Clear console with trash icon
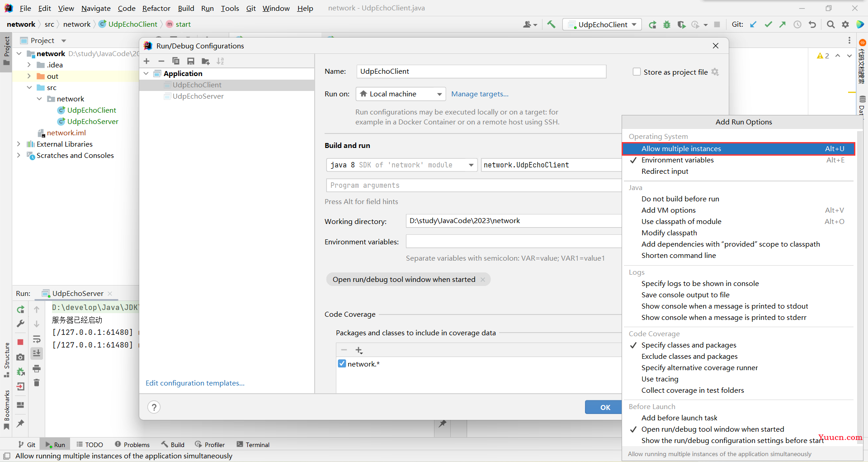The height and width of the screenshot is (462, 868). pyautogui.click(x=37, y=383)
